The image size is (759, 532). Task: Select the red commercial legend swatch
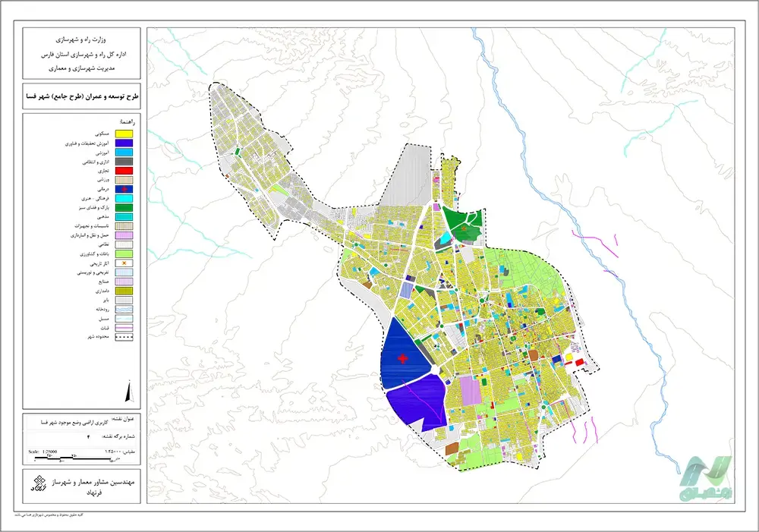pyautogui.click(x=124, y=171)
